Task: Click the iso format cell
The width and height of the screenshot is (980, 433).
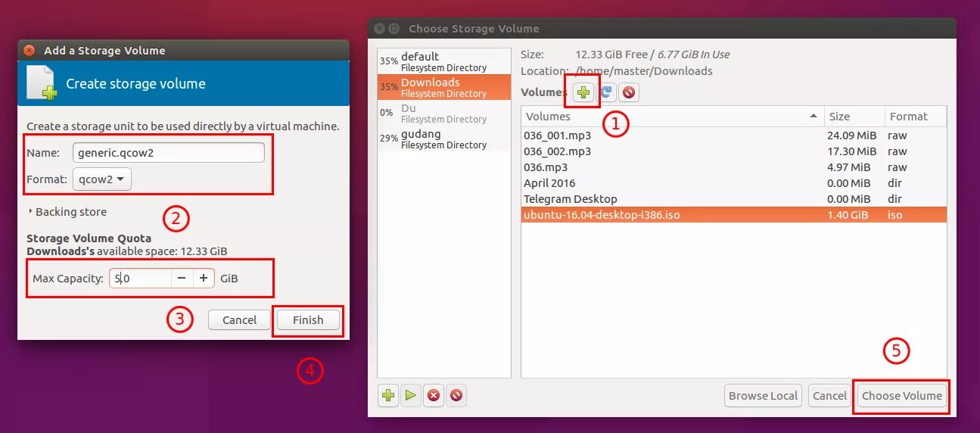Action: pyautogui.click(x=895, y=215)
